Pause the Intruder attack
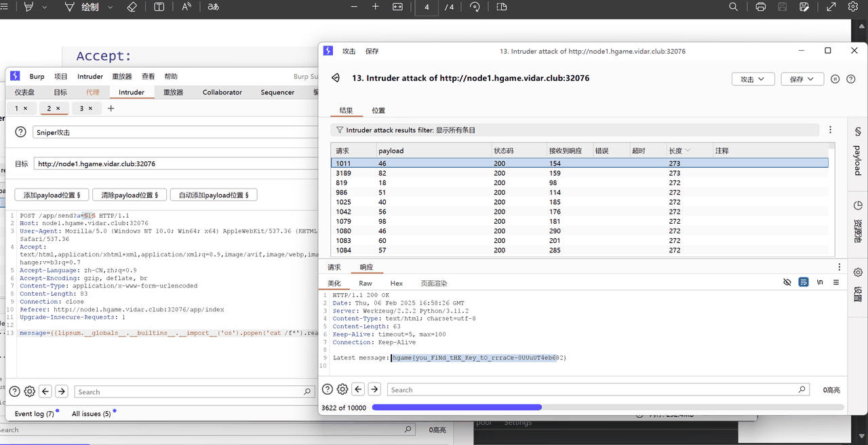The height and width of the screenshot is (445, 868). click(835, 79)
